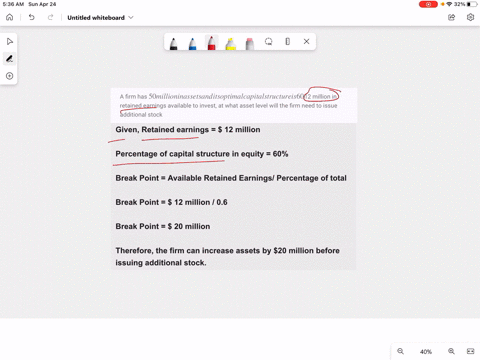Image resolution: width=480 pixels, height=360 pixels.
Task: Tap the Wi-Fi status icon
Action: click(449, 4)
